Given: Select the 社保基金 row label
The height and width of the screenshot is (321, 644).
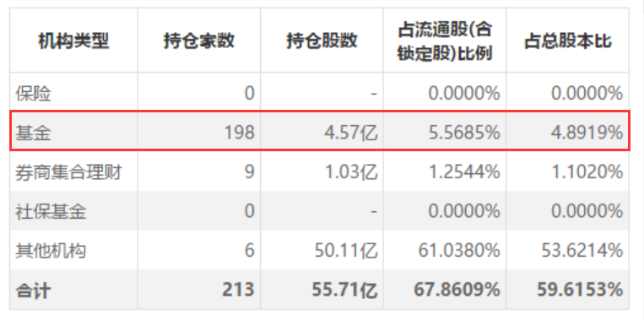Looking at the screenshot, I should [51, 211].
